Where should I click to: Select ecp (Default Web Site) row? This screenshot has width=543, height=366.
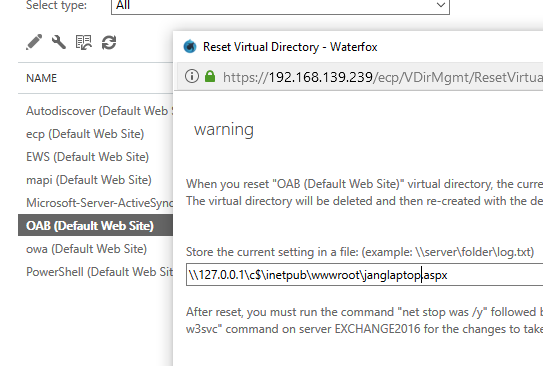tap(96, 134)
